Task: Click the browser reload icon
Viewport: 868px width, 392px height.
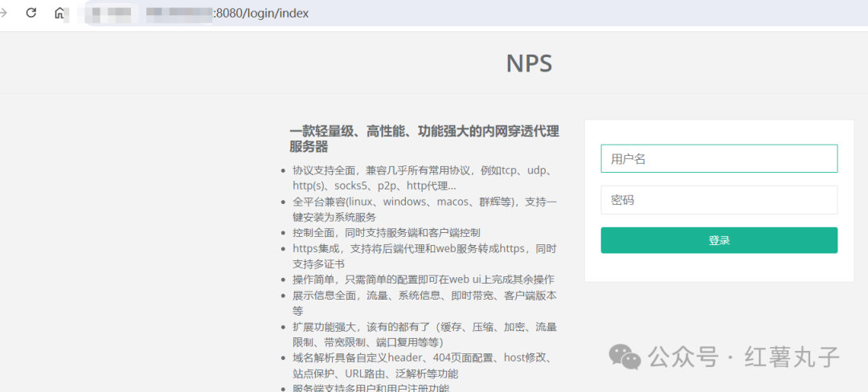Action: [31, 13]
